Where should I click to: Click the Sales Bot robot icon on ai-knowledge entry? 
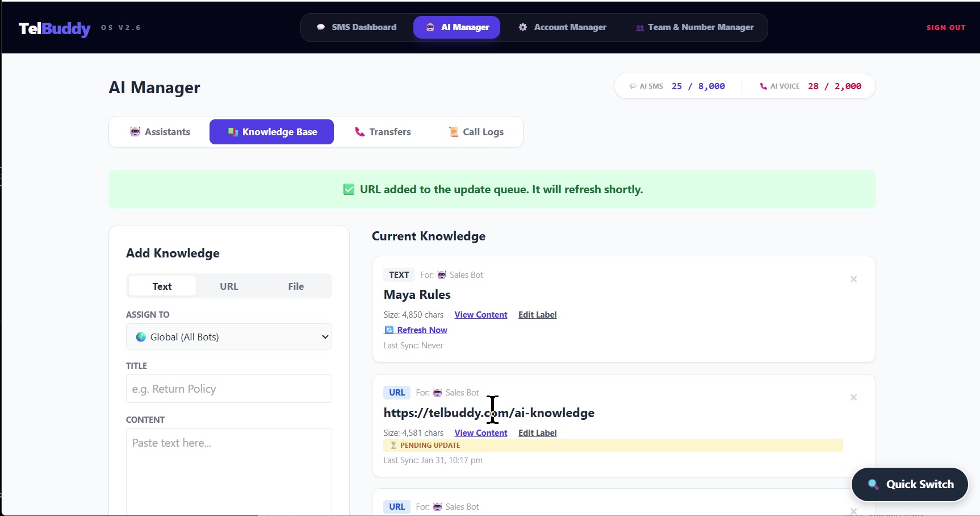437,393
